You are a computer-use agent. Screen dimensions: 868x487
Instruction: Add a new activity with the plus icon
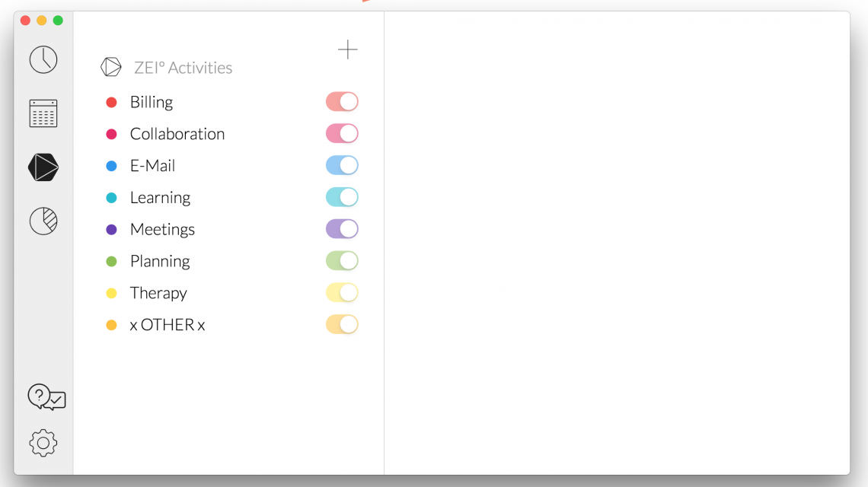pos(347,49)
